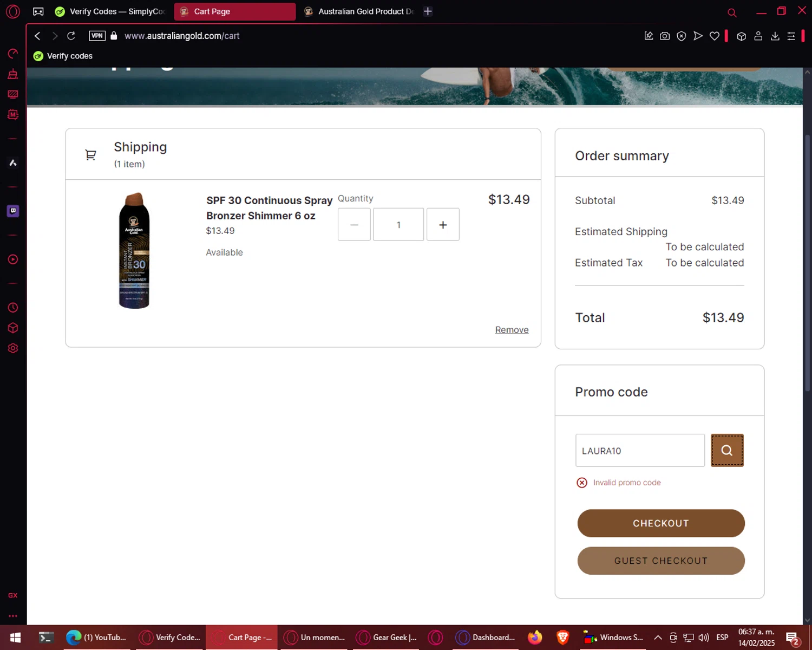Click the Opera menu logo icon

click(x=13, y=11)
